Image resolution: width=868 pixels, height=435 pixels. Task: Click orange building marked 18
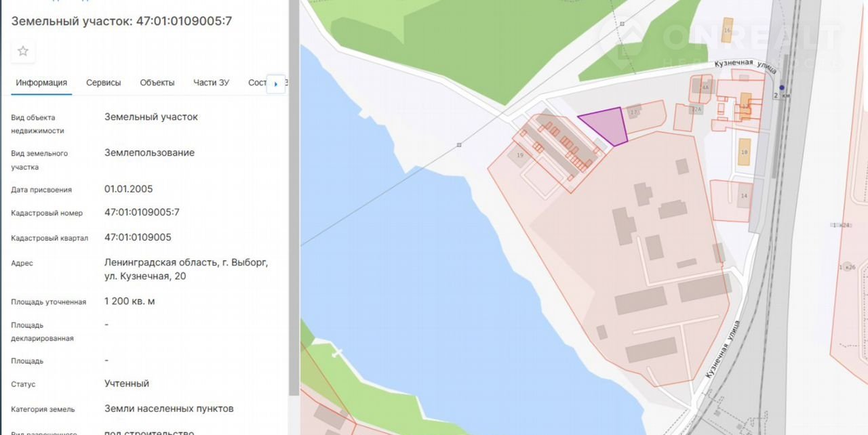(x=744, y=153)
